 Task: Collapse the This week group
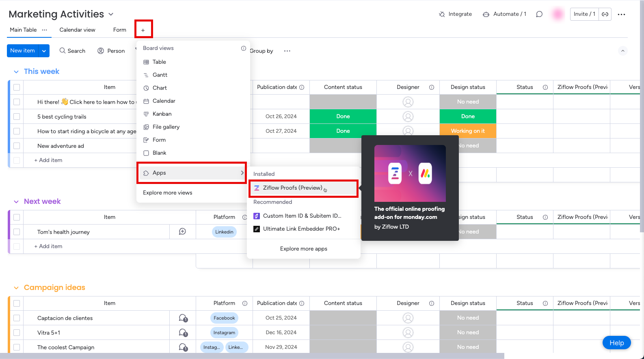pyautogui.click(x=16, y=72)
